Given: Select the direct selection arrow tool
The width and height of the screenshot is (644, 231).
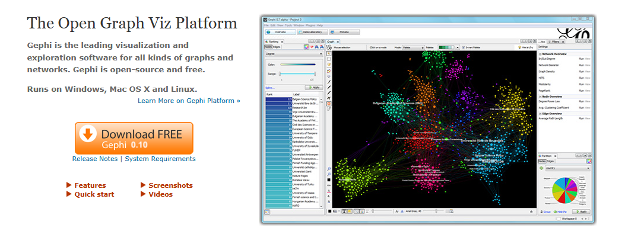Looking at the screenshot, I should point(329,54).
